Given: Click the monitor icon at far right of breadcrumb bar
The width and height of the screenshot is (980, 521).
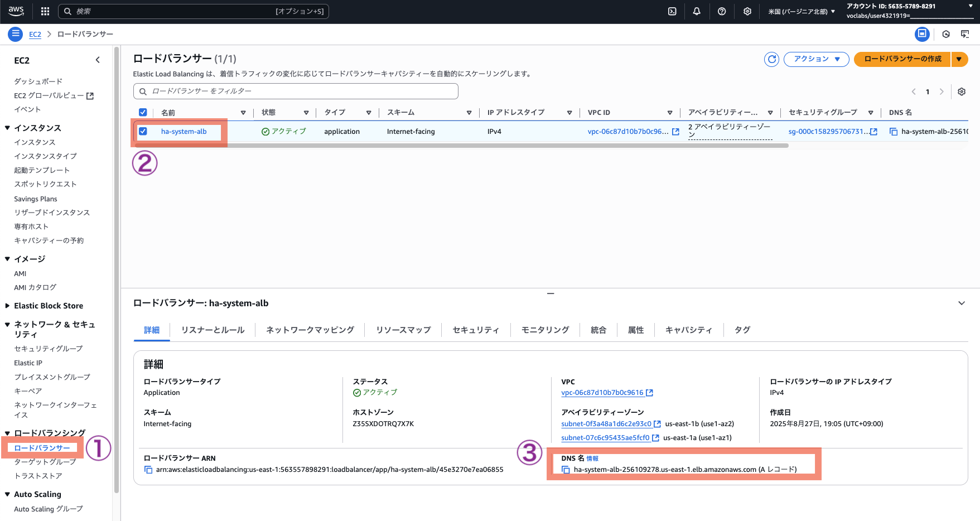Looking at the screenshot, I should [x=965, y=34].
